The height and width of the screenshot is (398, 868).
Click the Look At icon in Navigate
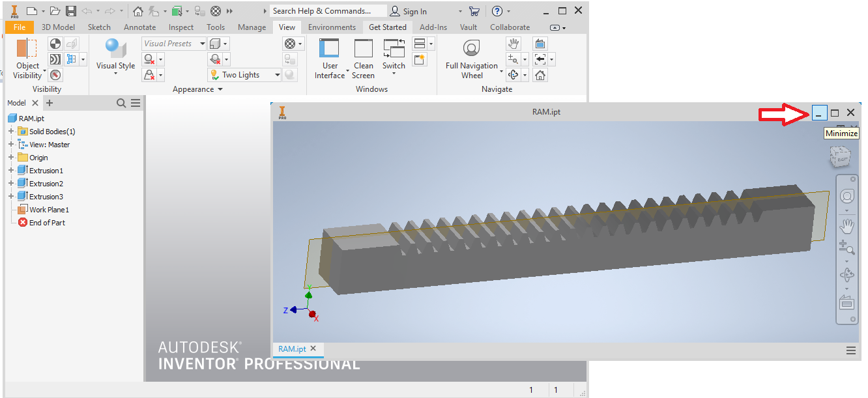[x=540, y=44]
